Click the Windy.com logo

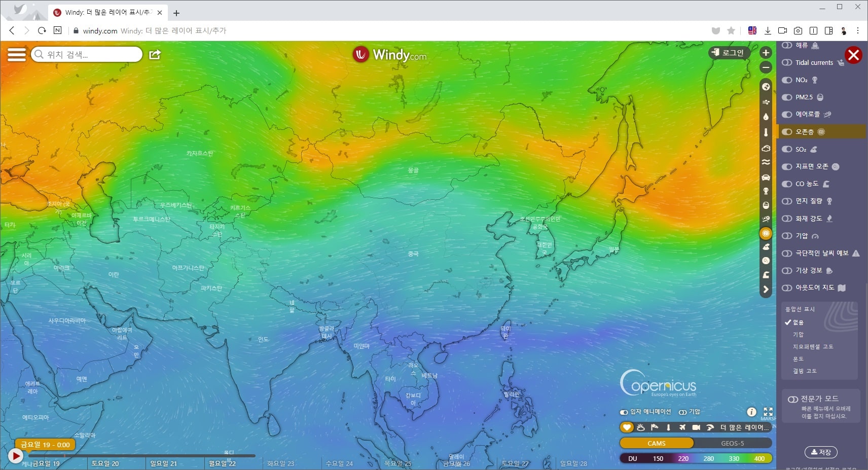[390, 54]
